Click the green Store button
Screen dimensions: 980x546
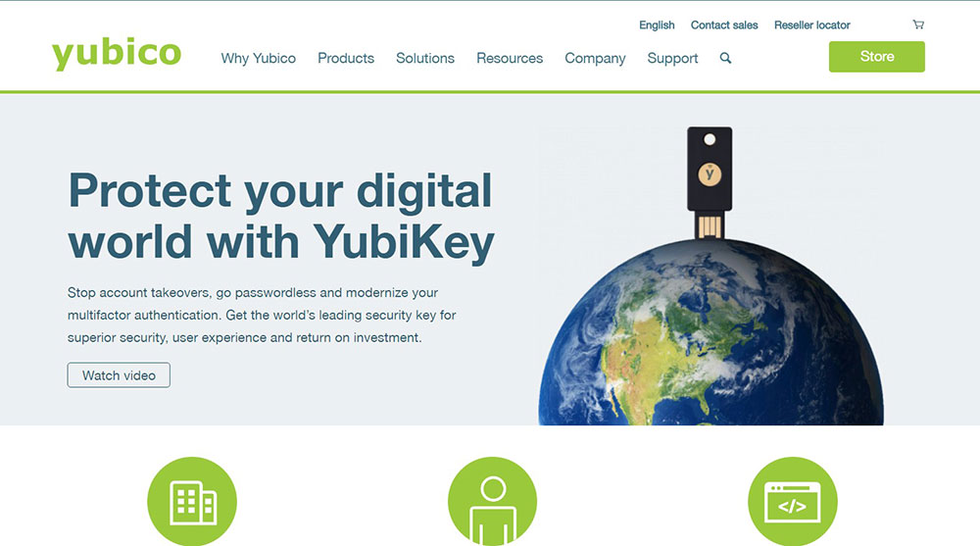point(877,56)
